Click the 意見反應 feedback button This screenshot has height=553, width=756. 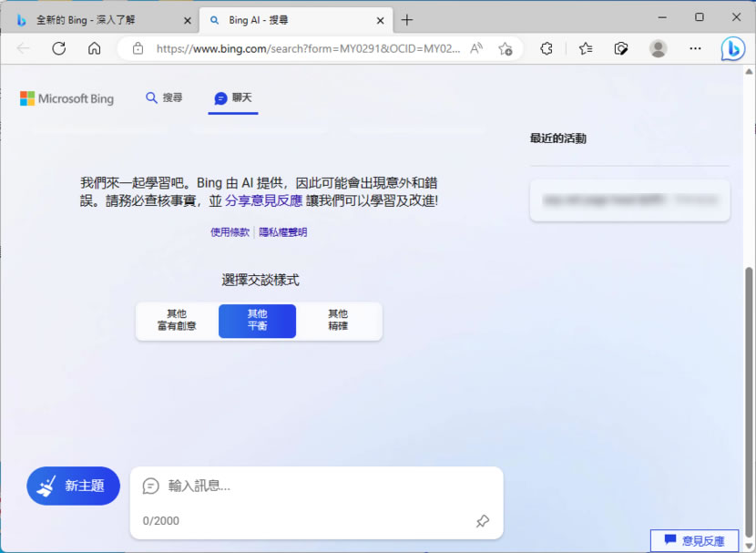(694, 541)
